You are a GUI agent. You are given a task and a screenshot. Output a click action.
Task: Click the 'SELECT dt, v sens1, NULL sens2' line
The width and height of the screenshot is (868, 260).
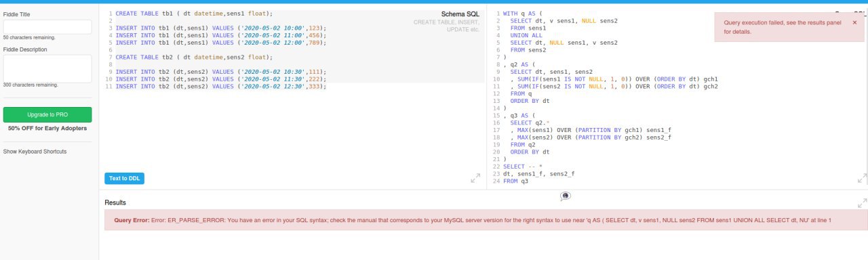(564, 21)
